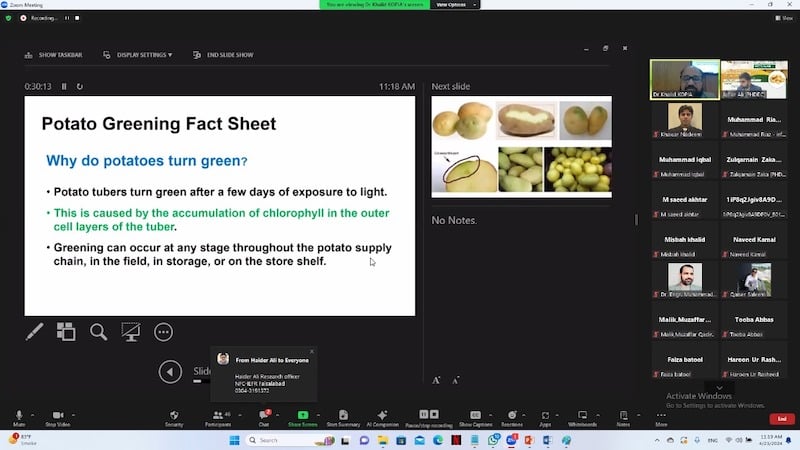Go to the previous slide arrow
800x450 pixels.
[170, 371]
